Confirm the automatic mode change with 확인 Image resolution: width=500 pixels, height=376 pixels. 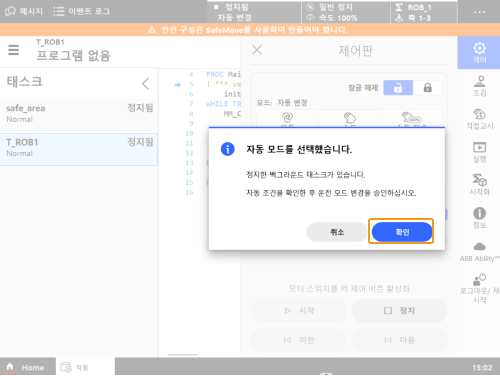click(402, 232)
